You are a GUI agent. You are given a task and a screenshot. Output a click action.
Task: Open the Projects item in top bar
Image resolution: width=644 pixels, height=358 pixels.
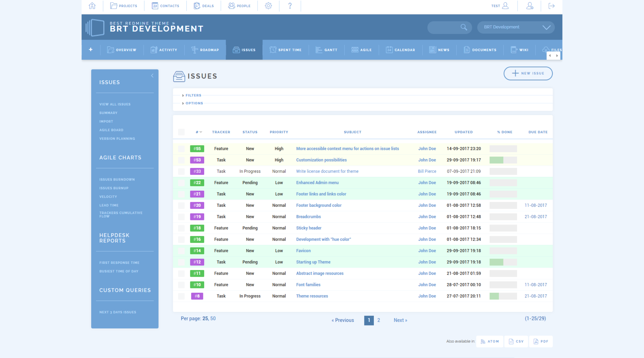click(124, 6)
